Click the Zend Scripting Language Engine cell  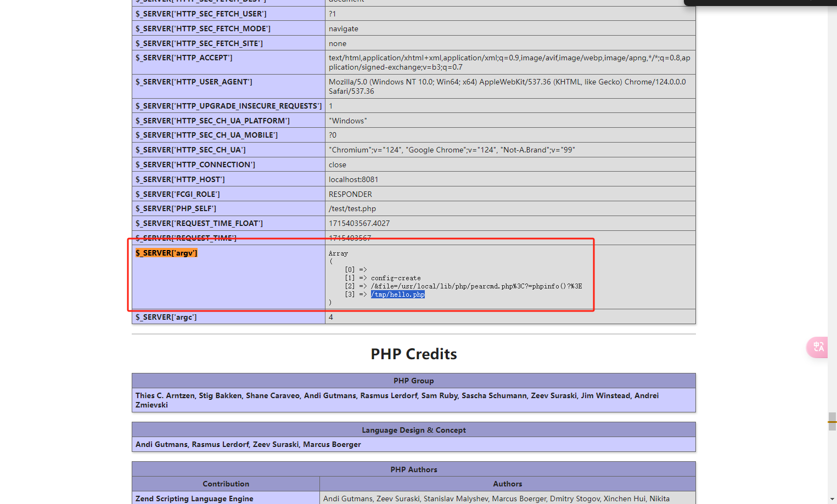[x=226, y=498]
